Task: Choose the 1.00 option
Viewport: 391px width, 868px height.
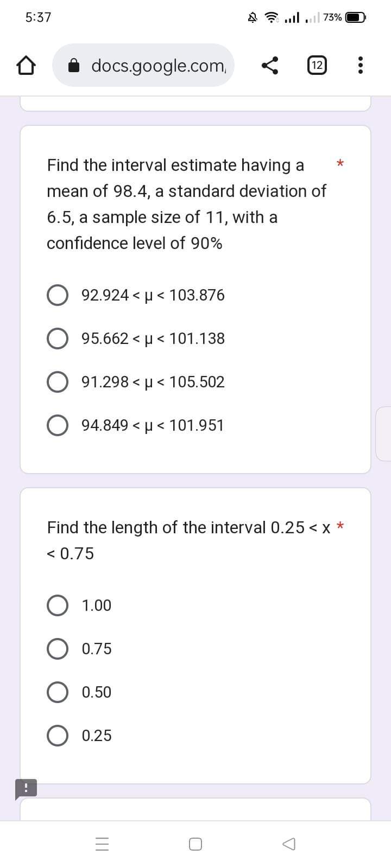Action: coord(58,605)
